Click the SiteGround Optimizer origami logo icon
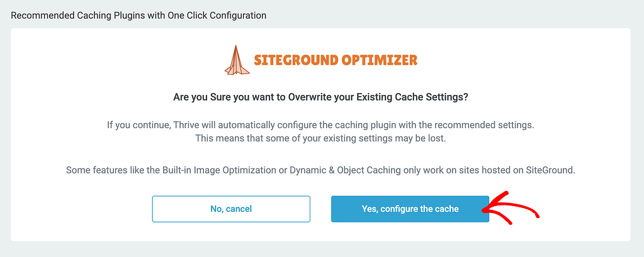The height and width of the screenshot is (257, 644). [x=237, y=59]
